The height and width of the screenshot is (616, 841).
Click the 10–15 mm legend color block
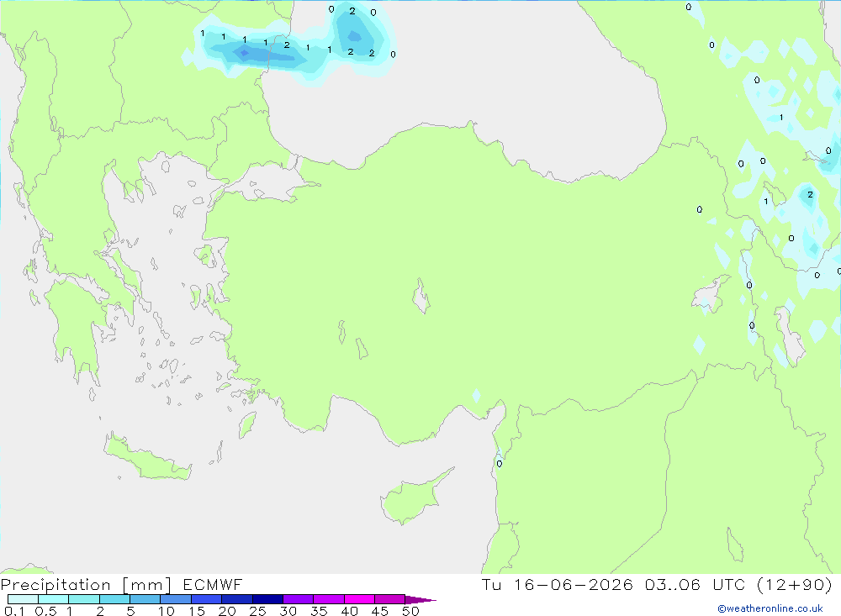tap(176, 599)
